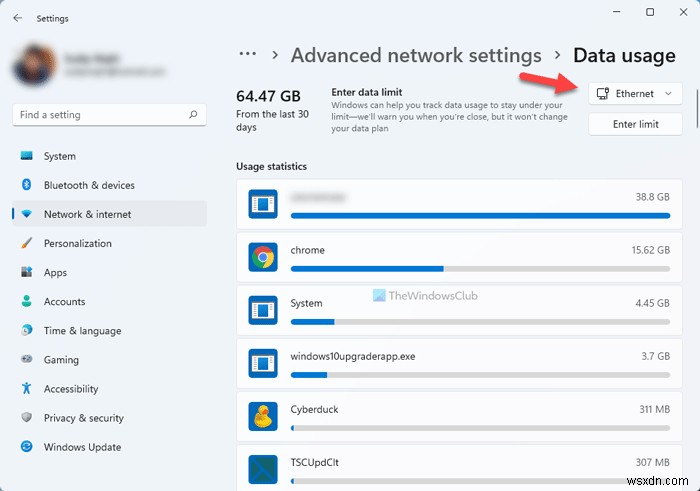Click the Cyberduck duck icon
The width and height of the screenshot is (700, 491).
[263, 416]
